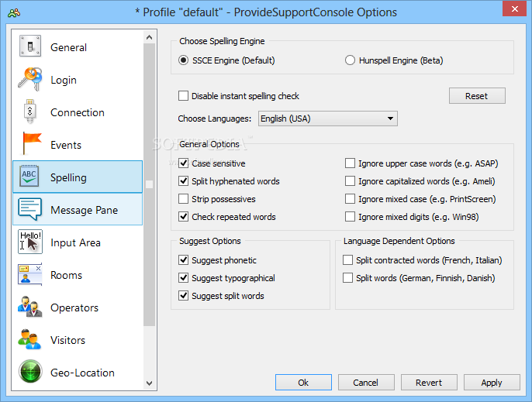Click the app icon in title bar

click(x=14, y=13)
